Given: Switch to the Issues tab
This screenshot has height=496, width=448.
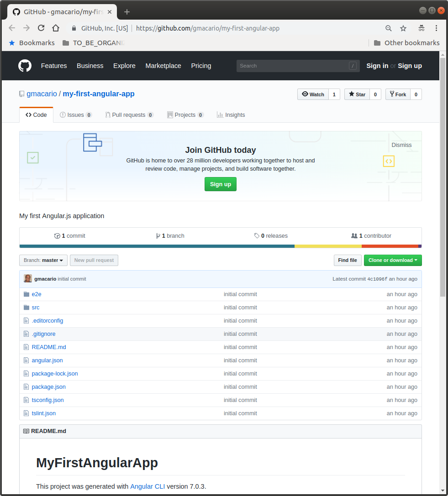Looking at the screenshot, I should [x=76, y=115].
